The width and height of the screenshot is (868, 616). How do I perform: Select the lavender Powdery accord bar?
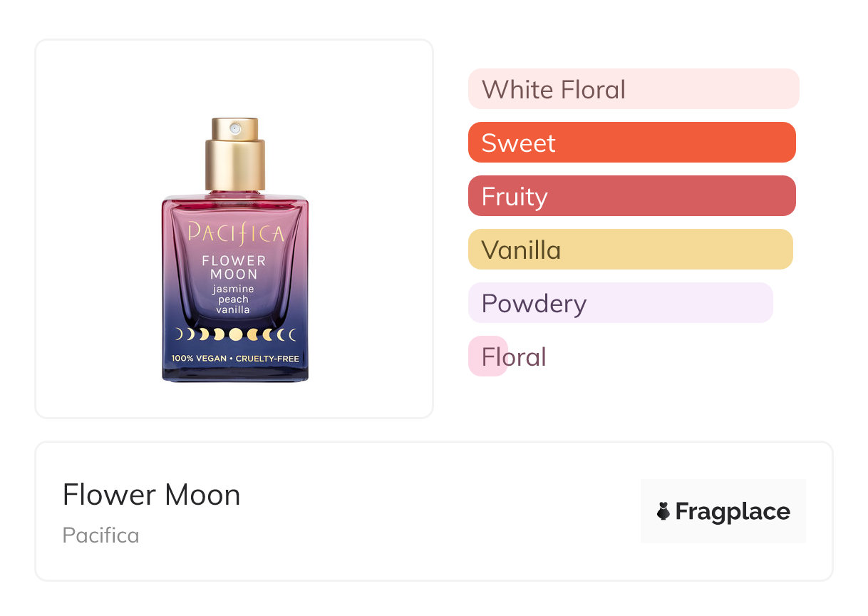620,303
